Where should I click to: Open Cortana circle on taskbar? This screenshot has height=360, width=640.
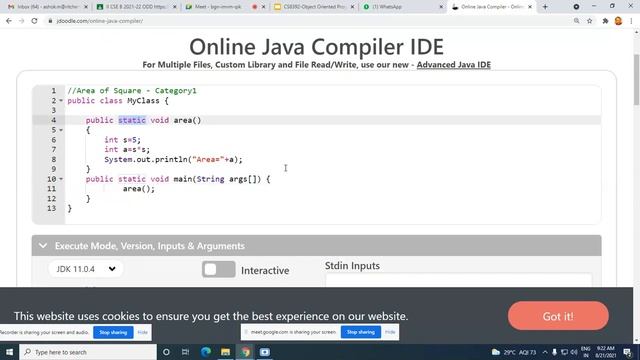tap(166, 352)
